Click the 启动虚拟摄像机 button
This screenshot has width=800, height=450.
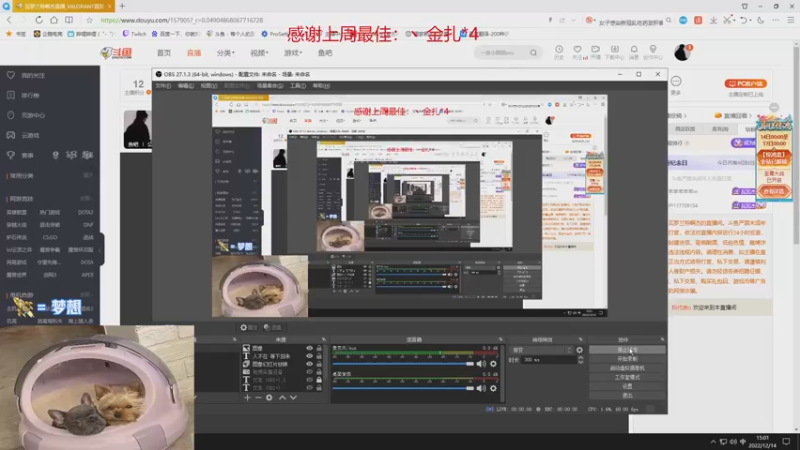[627, 368]
